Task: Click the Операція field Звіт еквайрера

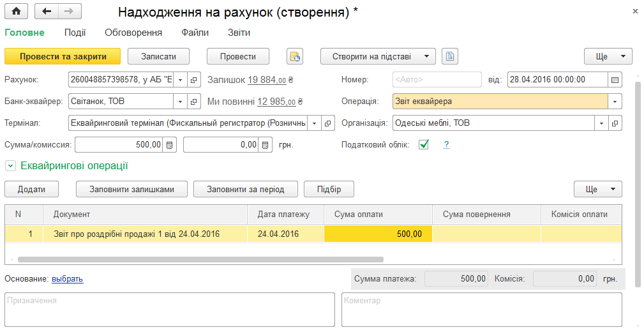Action: coord(500,102)
